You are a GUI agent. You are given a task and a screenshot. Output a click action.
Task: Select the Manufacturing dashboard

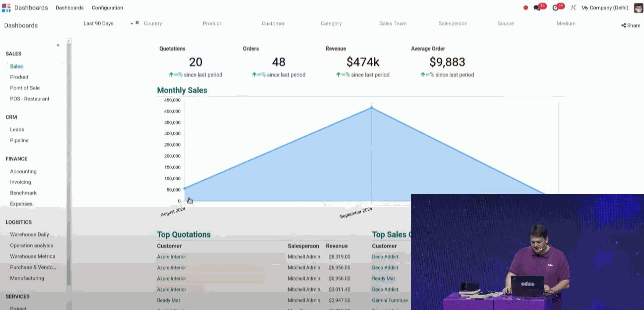[27, 278]
